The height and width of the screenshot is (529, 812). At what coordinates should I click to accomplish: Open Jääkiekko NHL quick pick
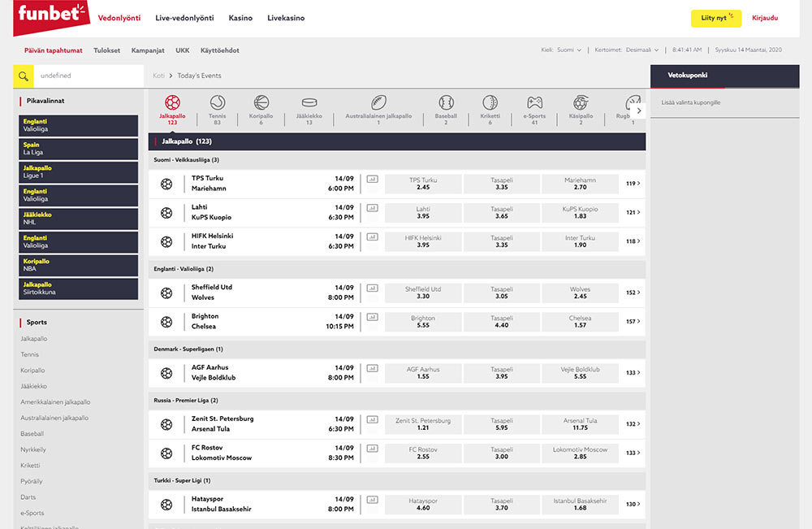click(x=79, y=219)
